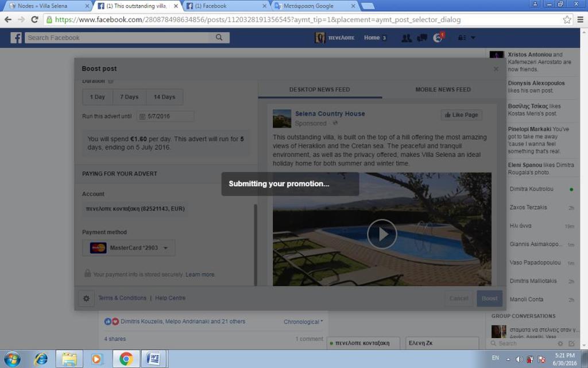Click Dimitris Kouzelis likes summary
The height and width of the screenshot is (368, 588).
click(183, 321)
